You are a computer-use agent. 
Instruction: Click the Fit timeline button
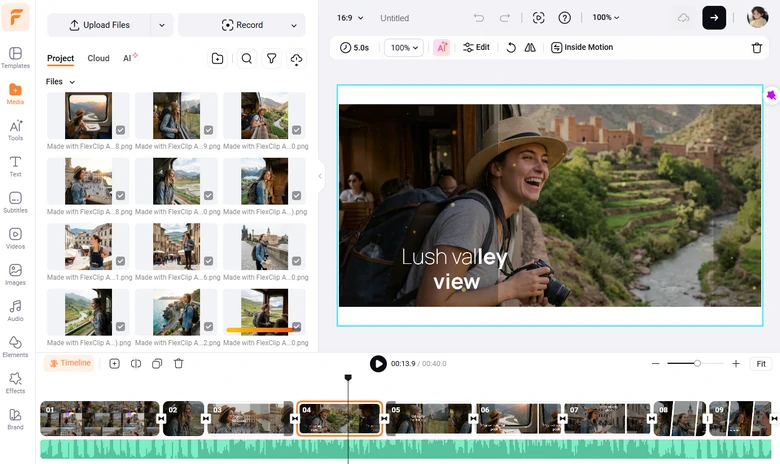pos(761,364)
